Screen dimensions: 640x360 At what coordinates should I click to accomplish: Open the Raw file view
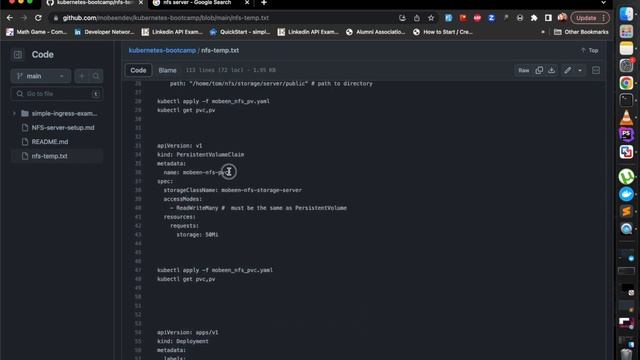523,70
